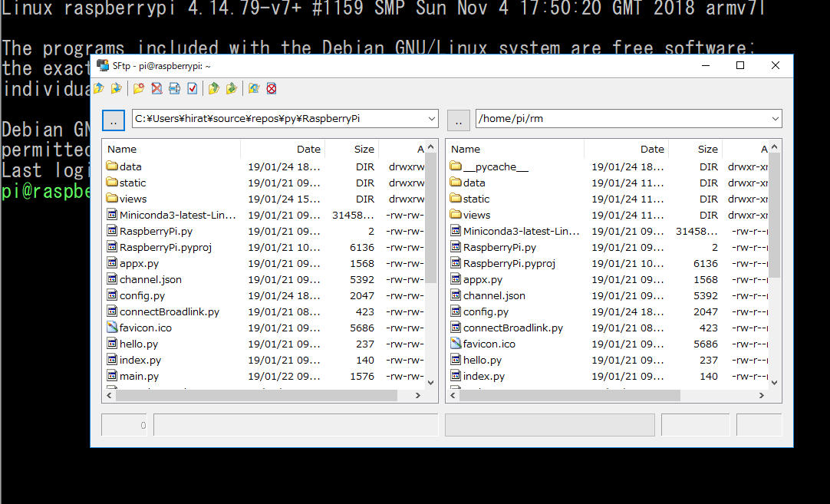Click the favicon.ico file icon in the local pane
This screenshot has height=504, width=830.
tap(112, 327)
